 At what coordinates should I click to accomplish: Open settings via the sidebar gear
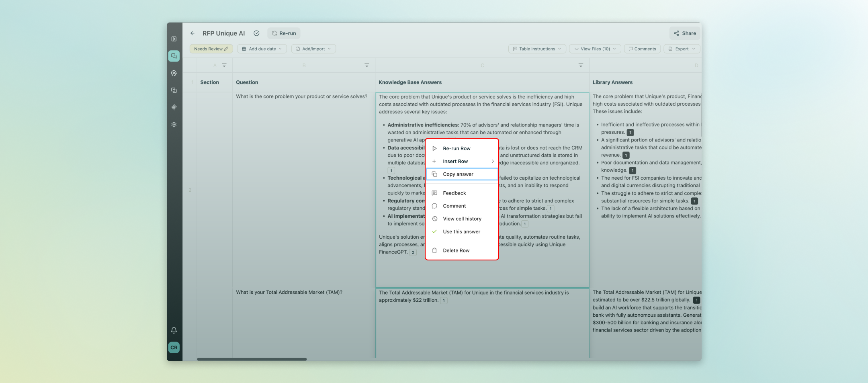pos(174,125)
